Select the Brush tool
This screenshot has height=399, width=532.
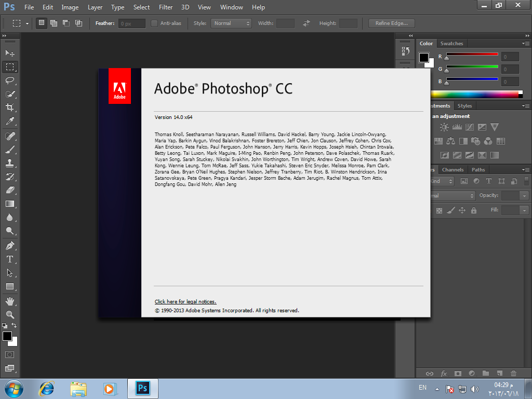[10, 150]
